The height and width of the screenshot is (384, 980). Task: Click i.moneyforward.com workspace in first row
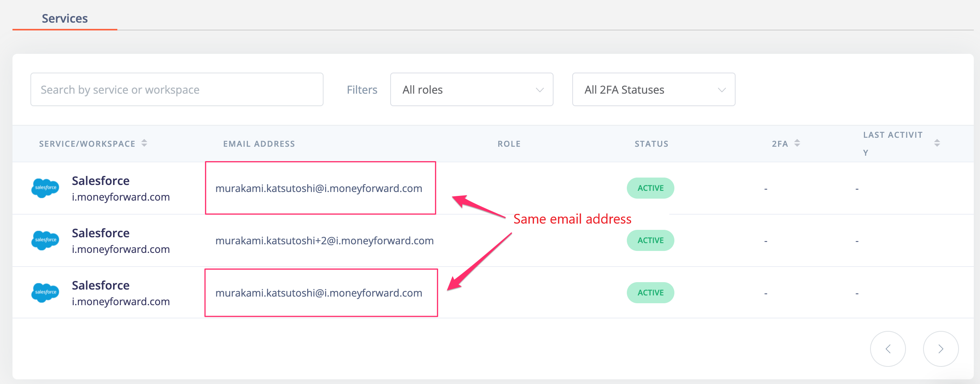click(121, 197)
